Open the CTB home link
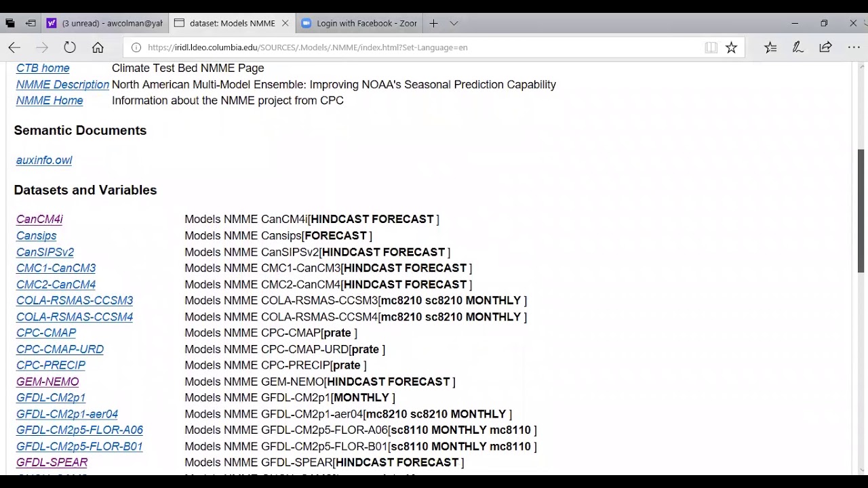Viewport: 868px width, 488px height. 43,68
